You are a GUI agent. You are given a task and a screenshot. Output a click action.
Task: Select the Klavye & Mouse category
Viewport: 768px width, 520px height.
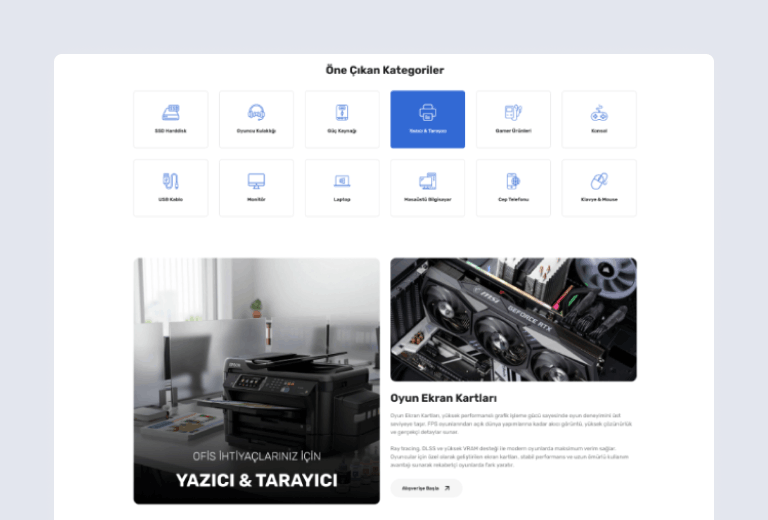coord(599,188)
